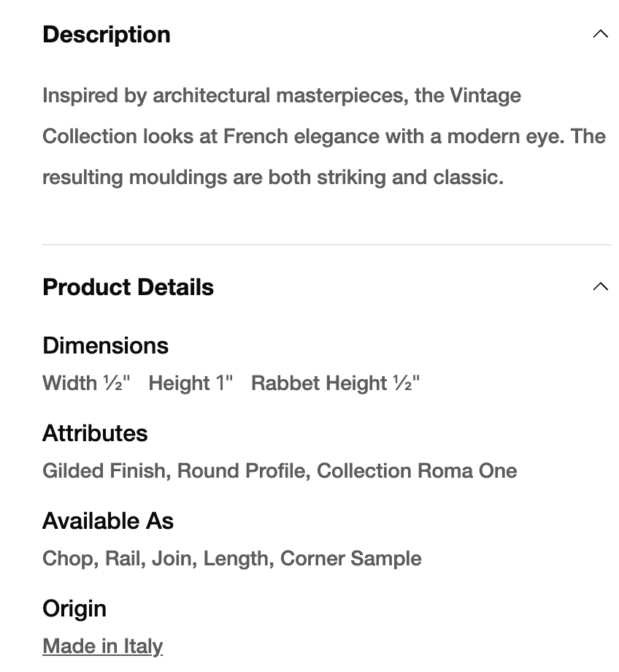Viewport: 619px width, 672px height.
Task: Click the Height 1" dimension value
Action: click(191, 383)
